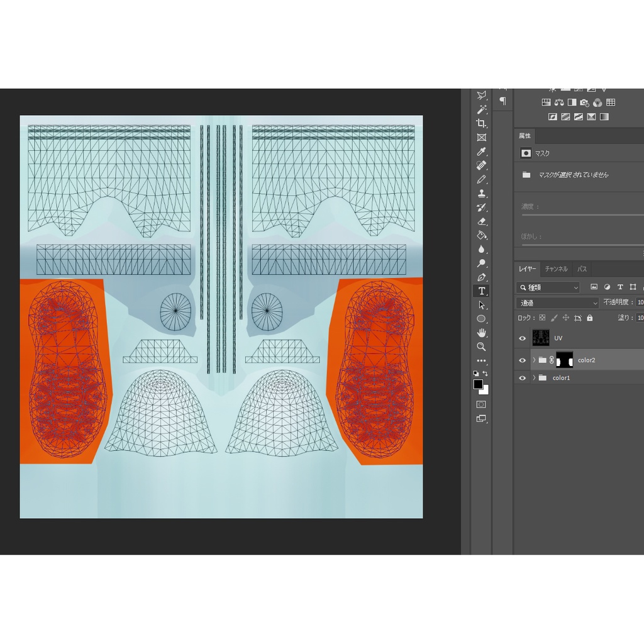Toggle lock image pixels

coord(554,318)
